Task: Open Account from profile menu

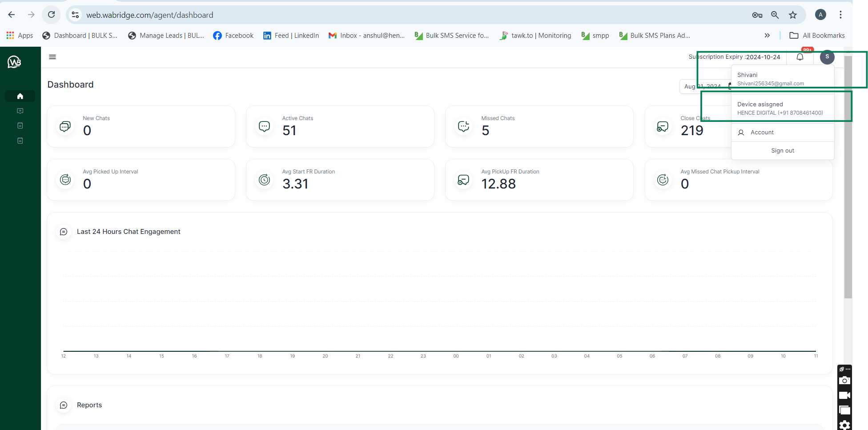Action: [783, 133]
